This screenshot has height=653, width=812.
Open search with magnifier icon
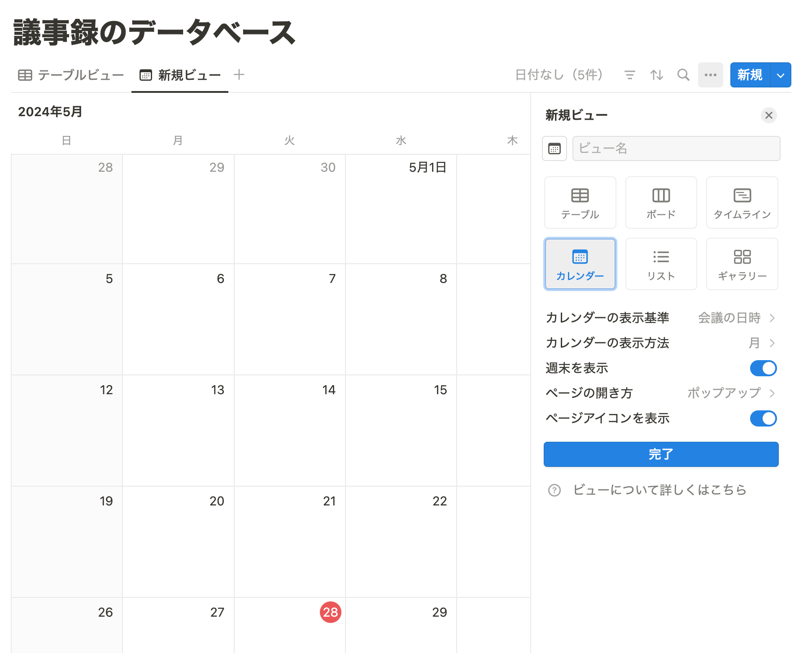[x=683, y=75]
